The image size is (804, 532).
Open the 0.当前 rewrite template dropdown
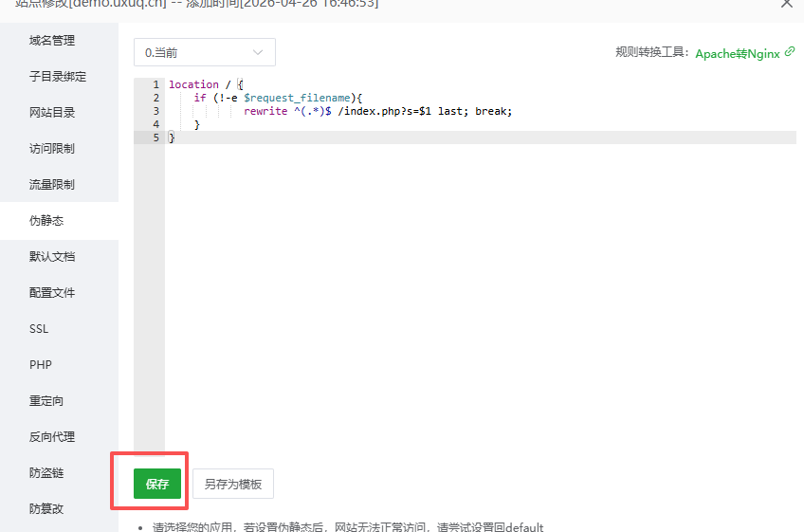(204, 52)
